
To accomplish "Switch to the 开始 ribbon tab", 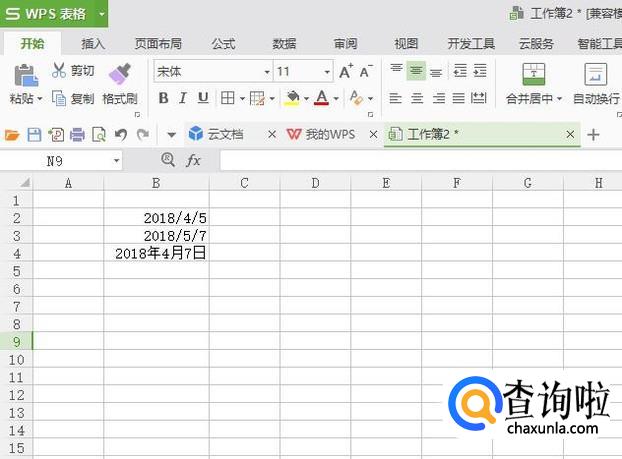I will pos(32,43).
